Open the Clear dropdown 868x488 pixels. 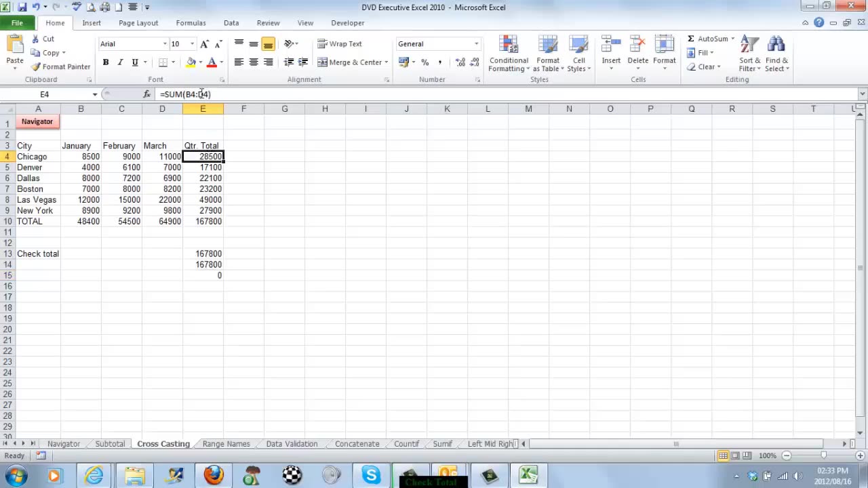(x=703, y=67)
